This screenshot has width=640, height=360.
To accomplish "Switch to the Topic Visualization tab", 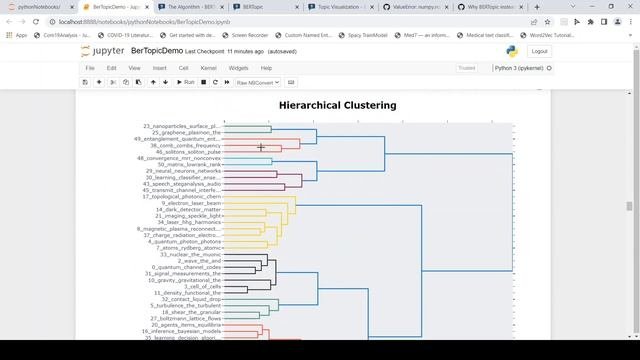I will click(x=340, y=7).
